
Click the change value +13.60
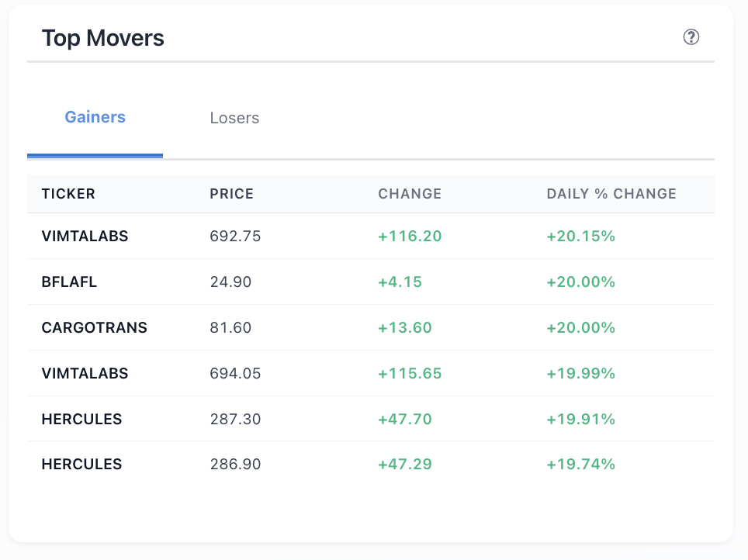(404, 327)
